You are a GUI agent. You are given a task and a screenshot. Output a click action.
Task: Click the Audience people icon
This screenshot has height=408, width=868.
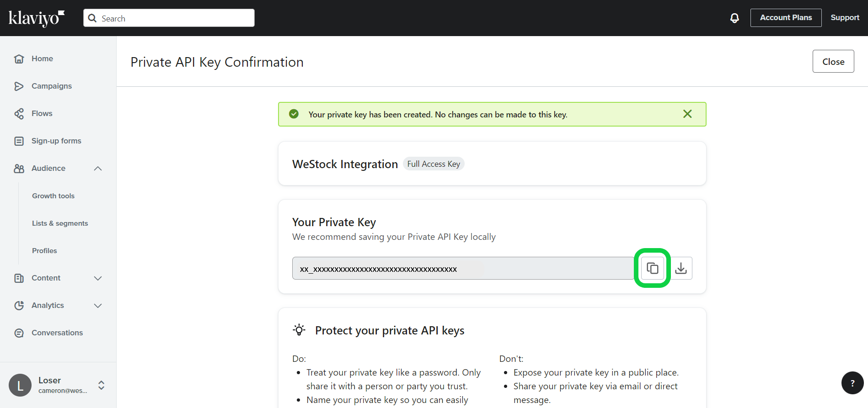19,168
